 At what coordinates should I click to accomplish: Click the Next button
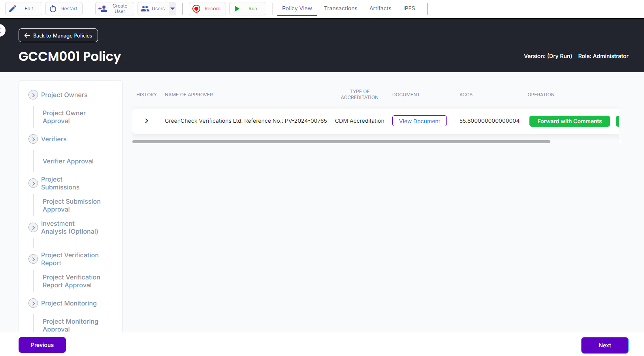(x=604, y=345)
